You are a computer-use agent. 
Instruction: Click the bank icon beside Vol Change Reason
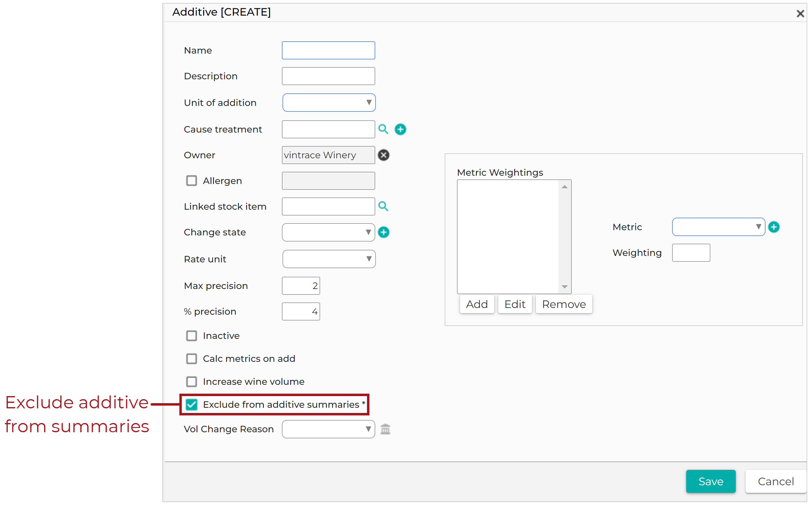tap(385, 429)
